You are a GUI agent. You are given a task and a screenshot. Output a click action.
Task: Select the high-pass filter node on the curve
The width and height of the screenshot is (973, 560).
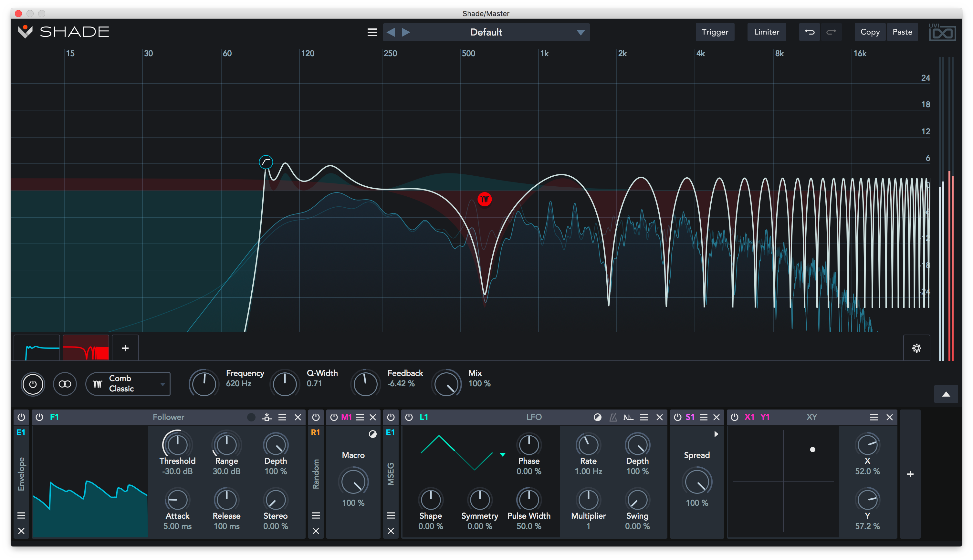tap(266, 162)
